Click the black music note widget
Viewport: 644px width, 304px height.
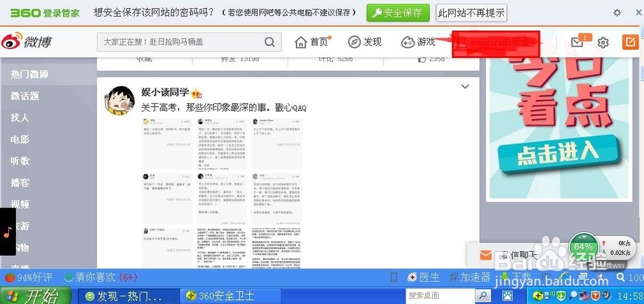7,232
